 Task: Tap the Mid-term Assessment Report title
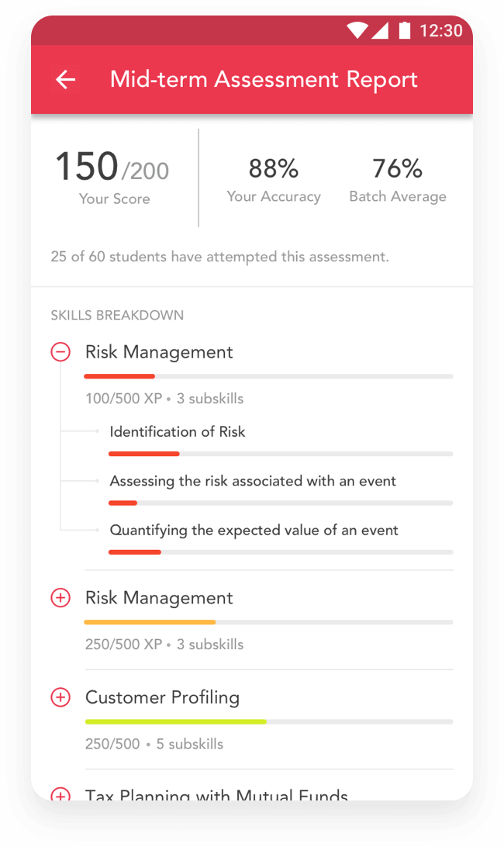[x=264, y=79]
